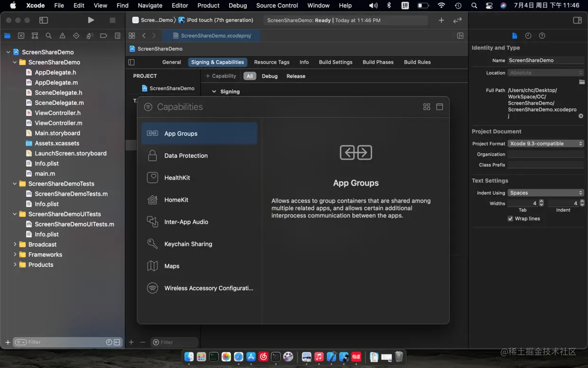Select the Release configuration filter
Screen dimensions: 588x368
click(x=296, y=76)
